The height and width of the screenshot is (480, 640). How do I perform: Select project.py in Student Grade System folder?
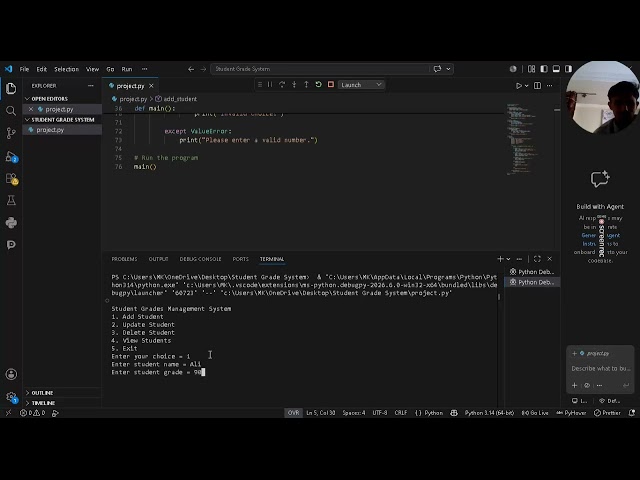pyautogui.click(x=63, y=130)
